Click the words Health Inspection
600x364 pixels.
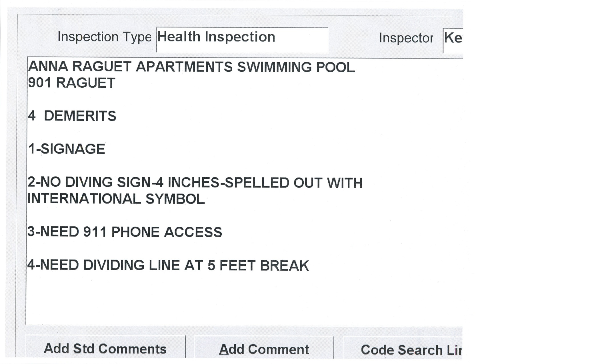[x=216, y=37]
